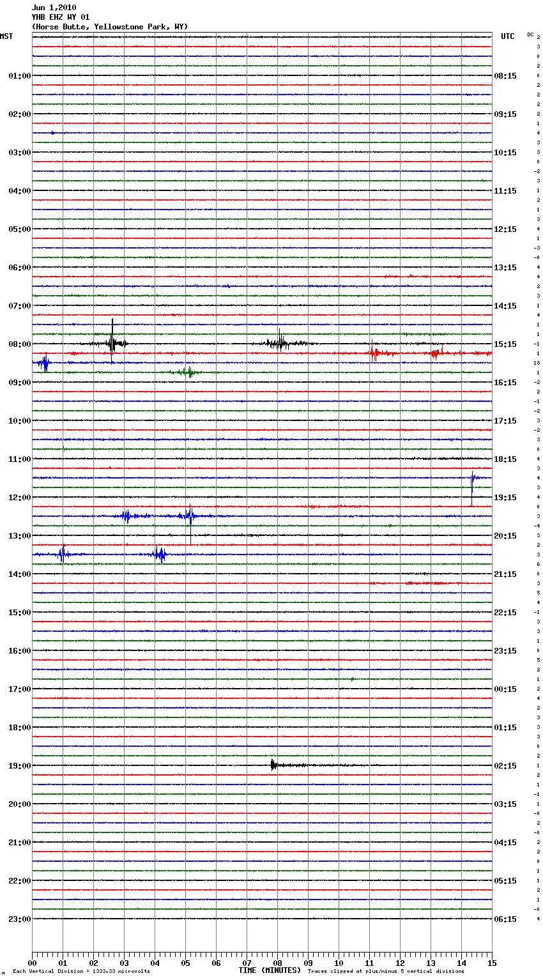Viewport: 543px width, 980px height.
Task: Click the red event near minute 11 below the 08:00 trace
Action: click(374, 352)
